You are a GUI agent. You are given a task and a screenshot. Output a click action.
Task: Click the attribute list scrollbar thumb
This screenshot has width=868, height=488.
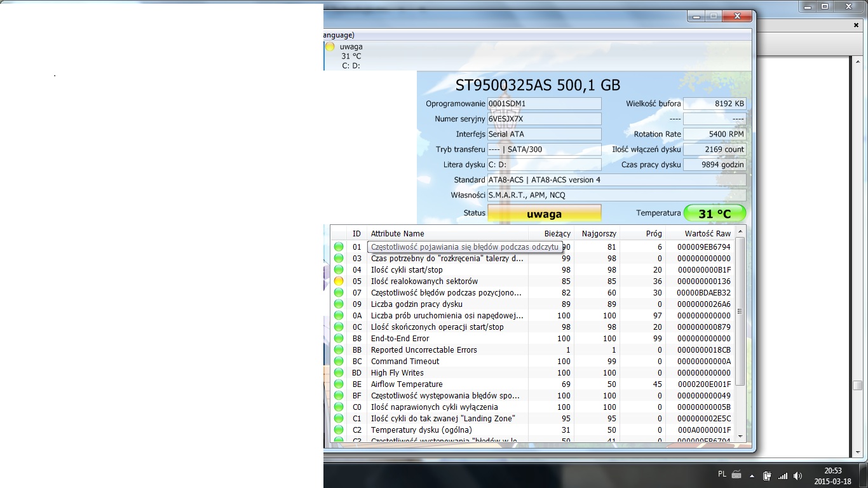(x=740, y=311)
